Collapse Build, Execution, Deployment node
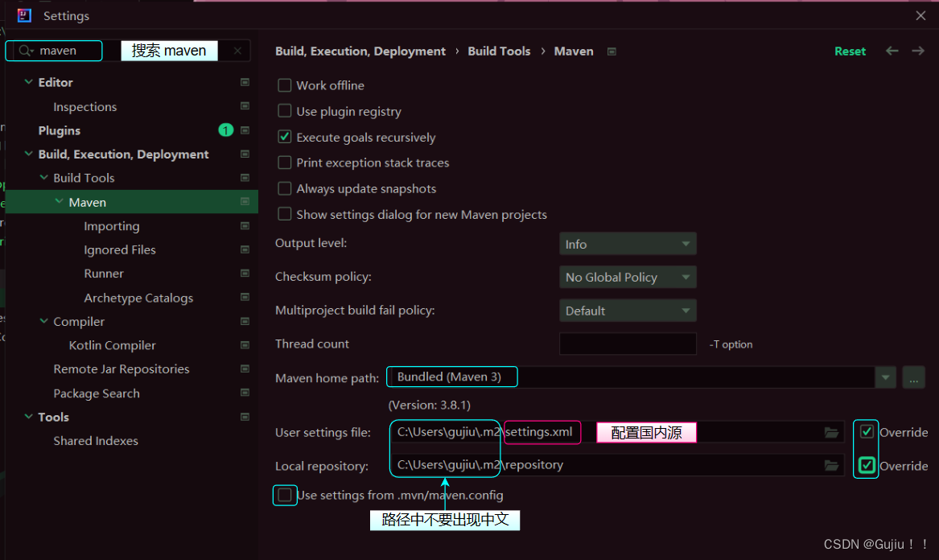Screen dimensions: 939x560 28,154
